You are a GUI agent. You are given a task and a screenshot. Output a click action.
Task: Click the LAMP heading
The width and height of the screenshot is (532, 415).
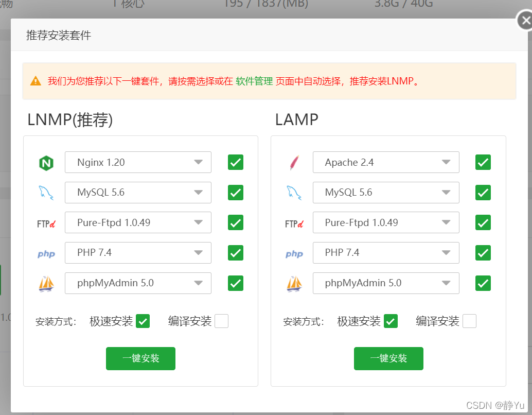click(296, 119)
